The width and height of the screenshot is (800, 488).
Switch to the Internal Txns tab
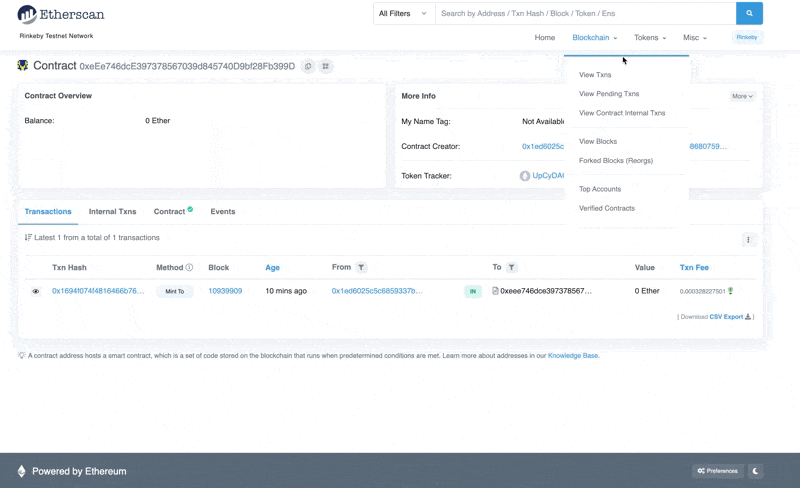tap(112, 212)
